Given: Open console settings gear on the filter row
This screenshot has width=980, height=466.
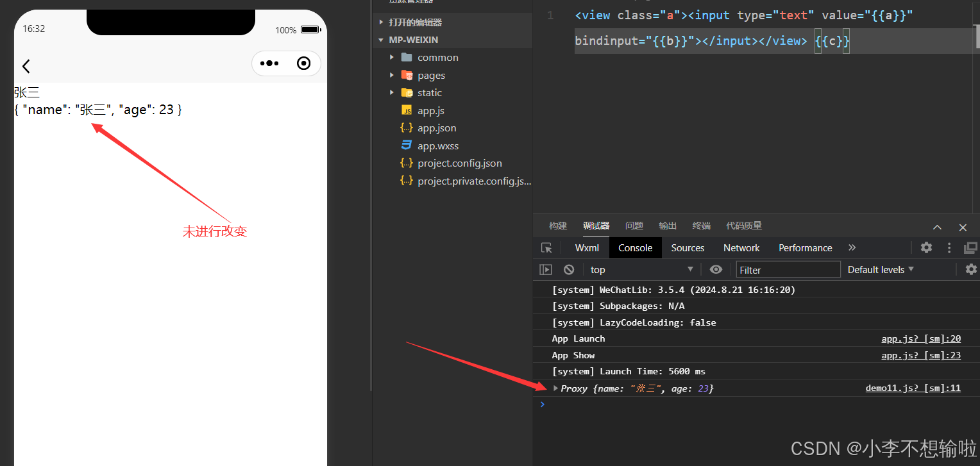Looking at the screenshot, I should 972,269.
